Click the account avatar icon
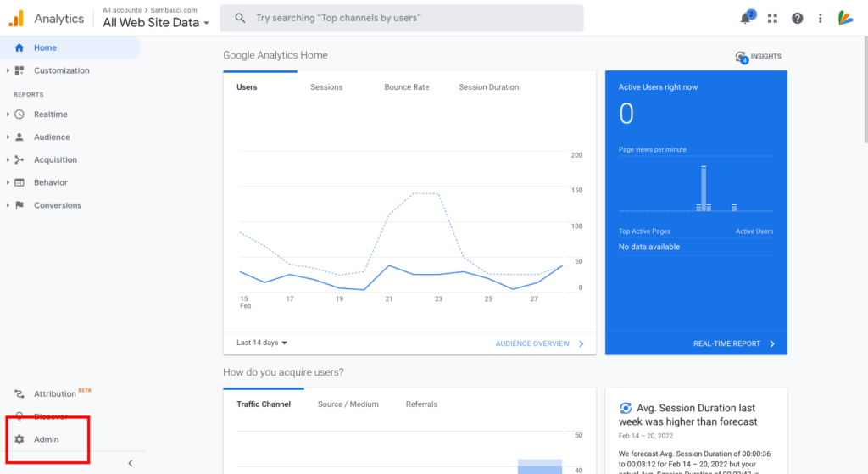This screenshot has width=868, height=474. [845, 19]
